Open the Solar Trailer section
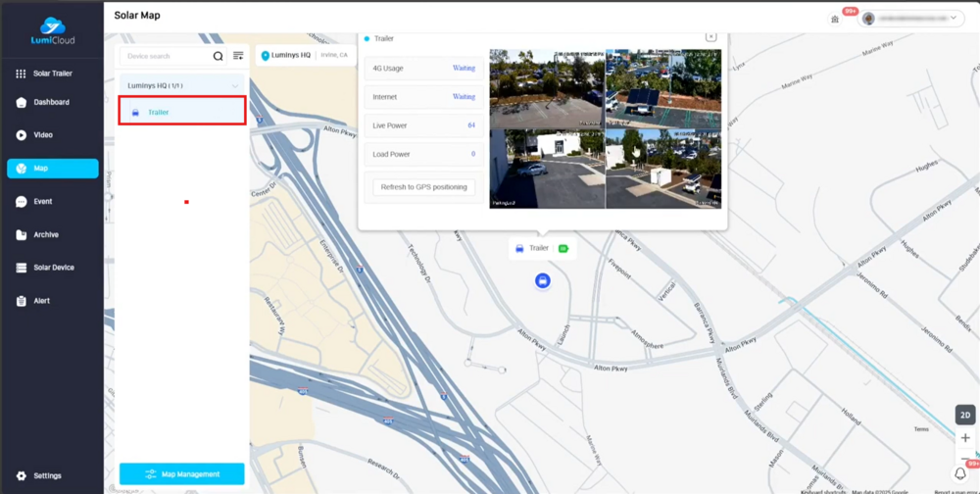The image size is (980, 494). pyautogui.click(x=52, y=74)
